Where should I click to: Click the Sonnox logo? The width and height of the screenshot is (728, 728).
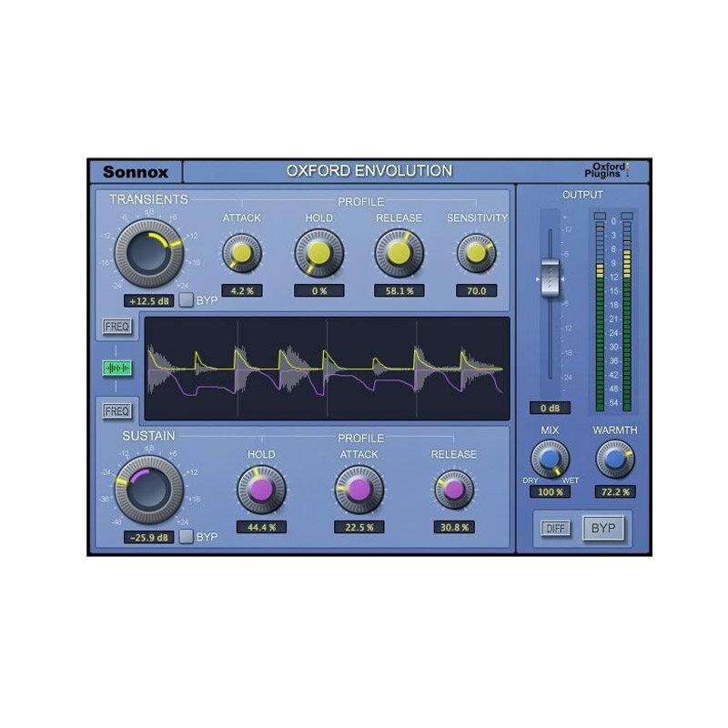click(x=135, y=172)
